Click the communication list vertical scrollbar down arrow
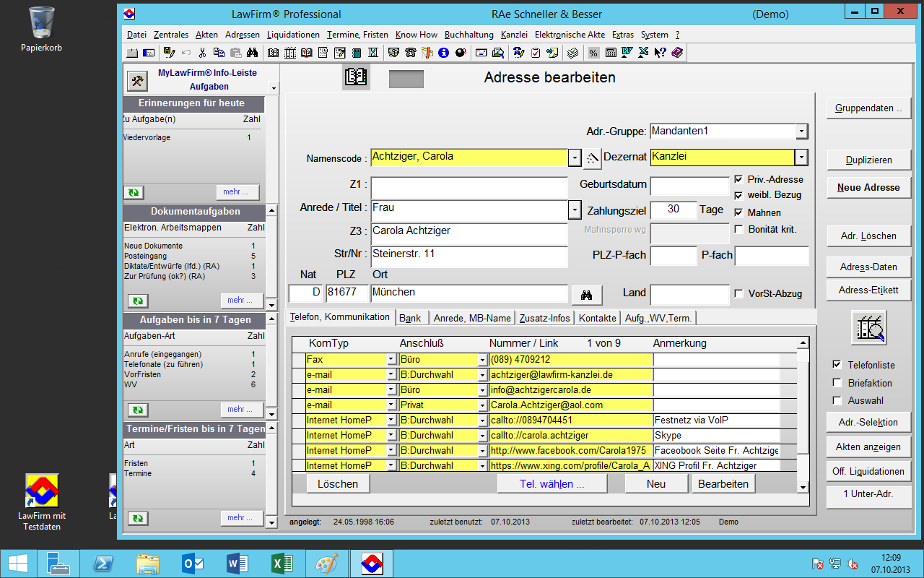Viewport: 924px width, 578px height. point(803,488)
